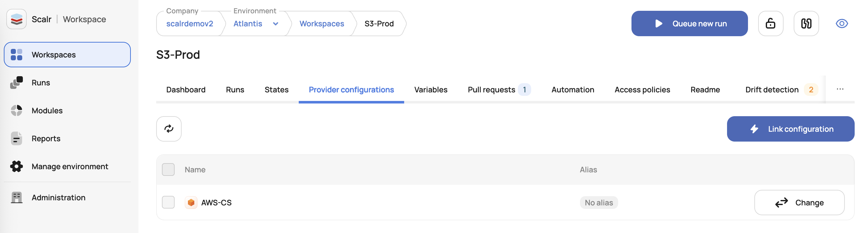Open Administration via its building icon
Viewport: 868px width, 233px height.
(x=17, y=198)
